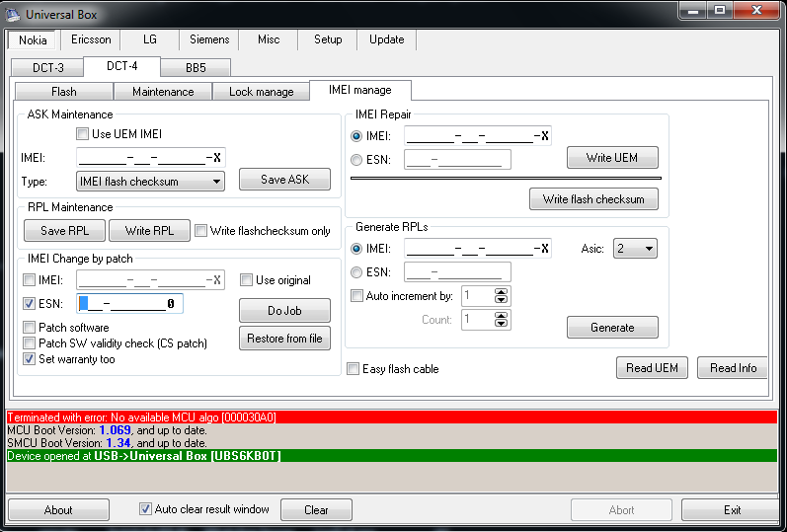This screenshot has width=787, height=532.
Task: Increase the Auto increment by value
Action: click(501, 292)
